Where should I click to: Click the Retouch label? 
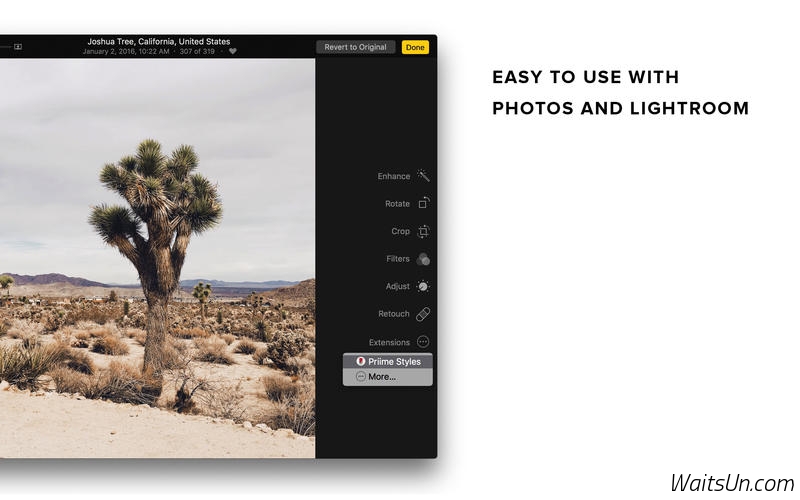pyautogui.click(x=394, y=314)
